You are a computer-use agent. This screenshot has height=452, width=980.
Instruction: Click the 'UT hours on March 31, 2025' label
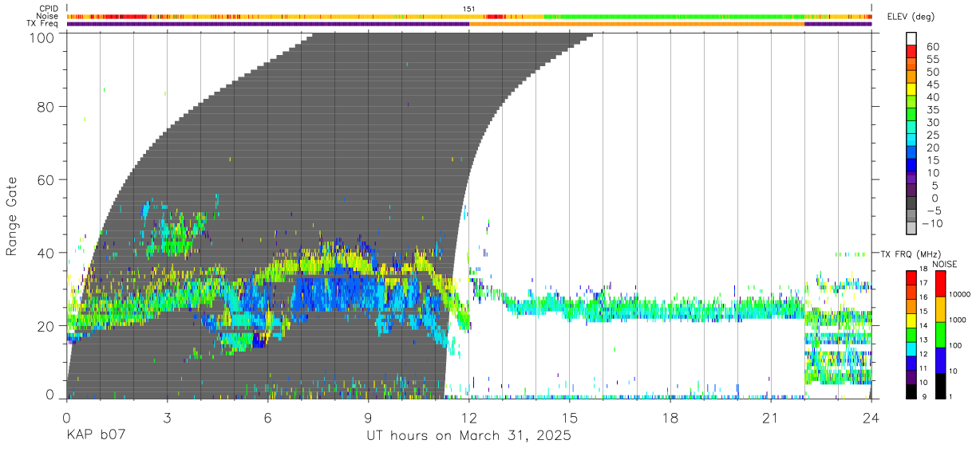pos(468,436)
